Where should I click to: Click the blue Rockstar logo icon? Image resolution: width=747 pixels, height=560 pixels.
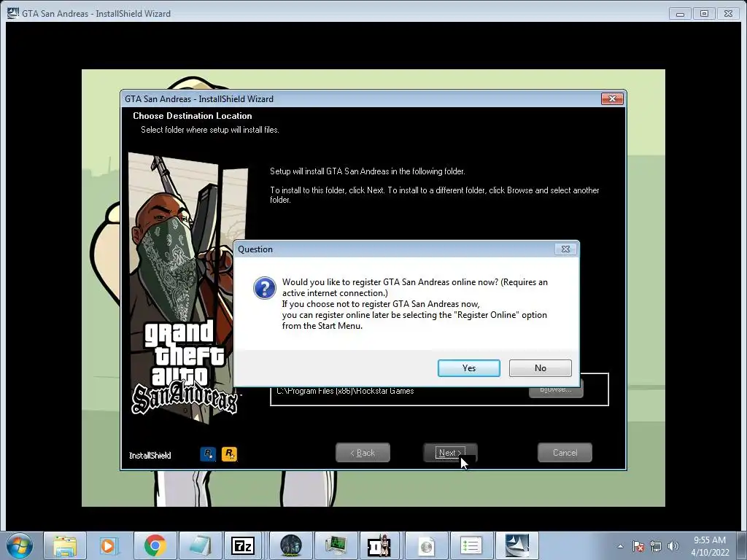pyautogui.click(x=208, y=454)
